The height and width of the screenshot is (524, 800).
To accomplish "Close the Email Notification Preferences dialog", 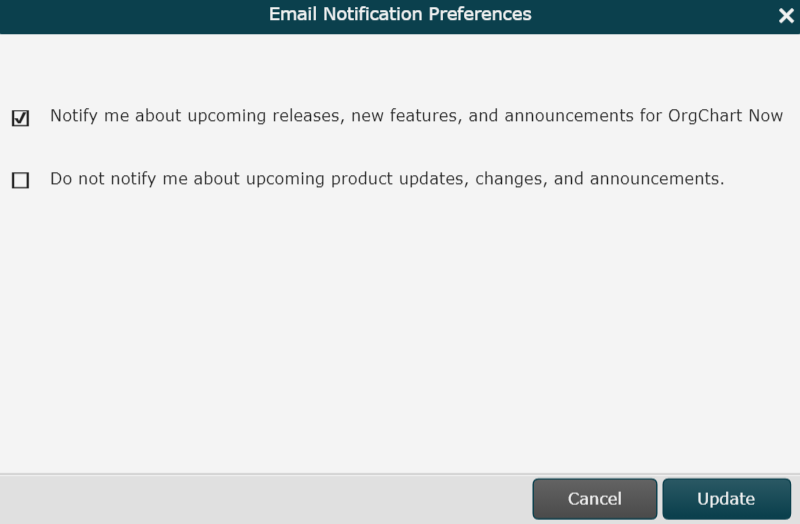I will pyautogui.click(x=785, y=15).
